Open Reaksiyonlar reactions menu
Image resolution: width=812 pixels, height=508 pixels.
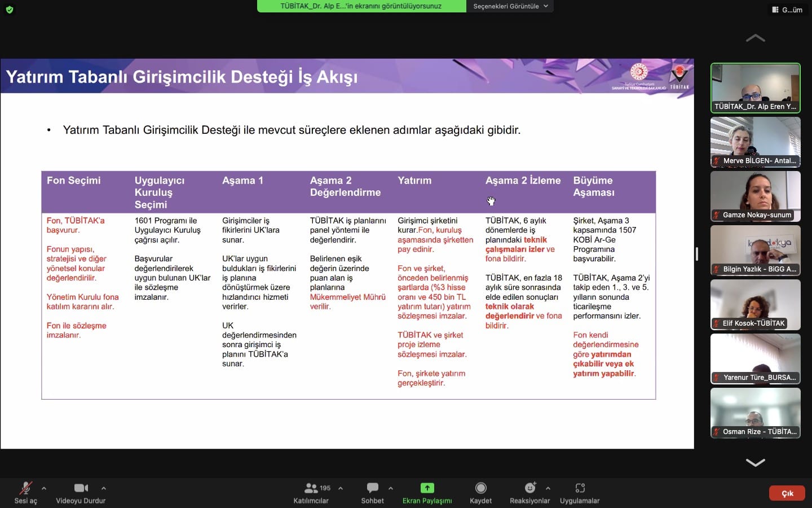529,492
